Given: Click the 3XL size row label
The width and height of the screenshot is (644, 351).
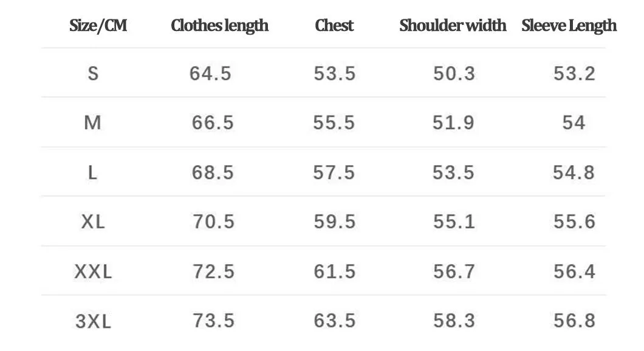Looking at the screenshot, I should point(93,321).
